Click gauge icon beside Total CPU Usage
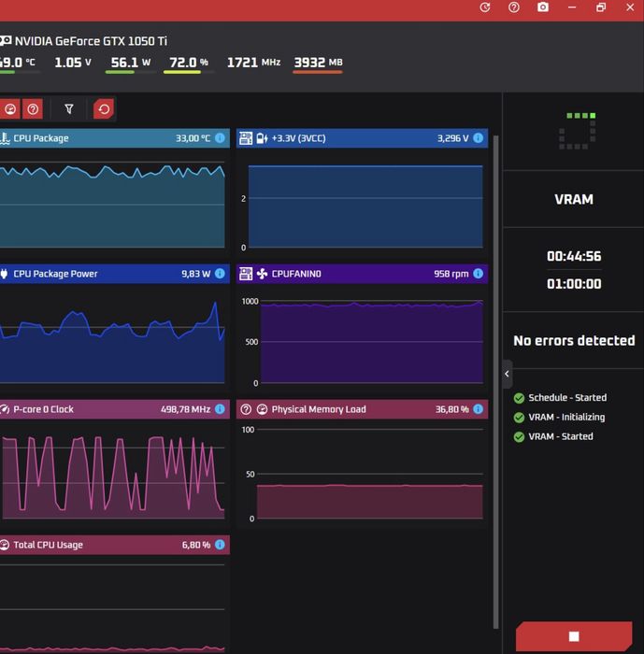The image size is (644, 654). [x=4, y=545]
